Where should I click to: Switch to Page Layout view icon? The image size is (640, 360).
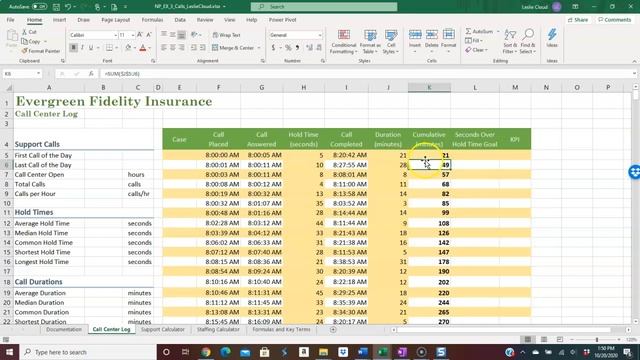544,340
